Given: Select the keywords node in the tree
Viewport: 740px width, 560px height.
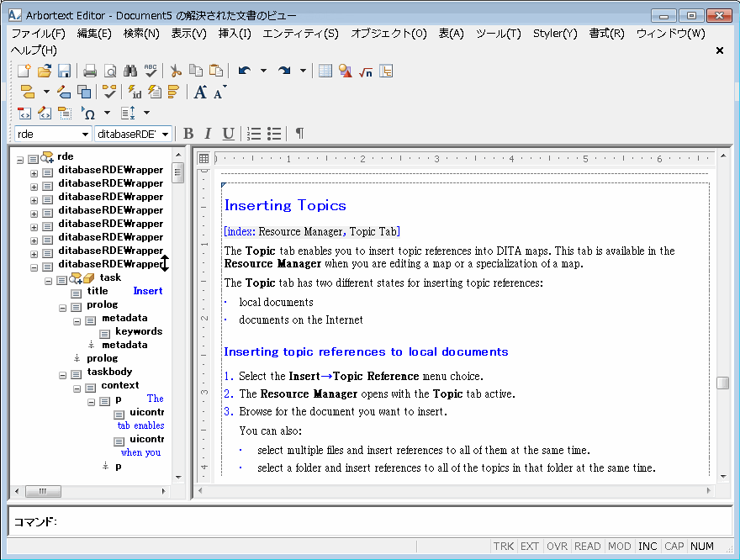Looking at the screenshot, I should [139, 331].
